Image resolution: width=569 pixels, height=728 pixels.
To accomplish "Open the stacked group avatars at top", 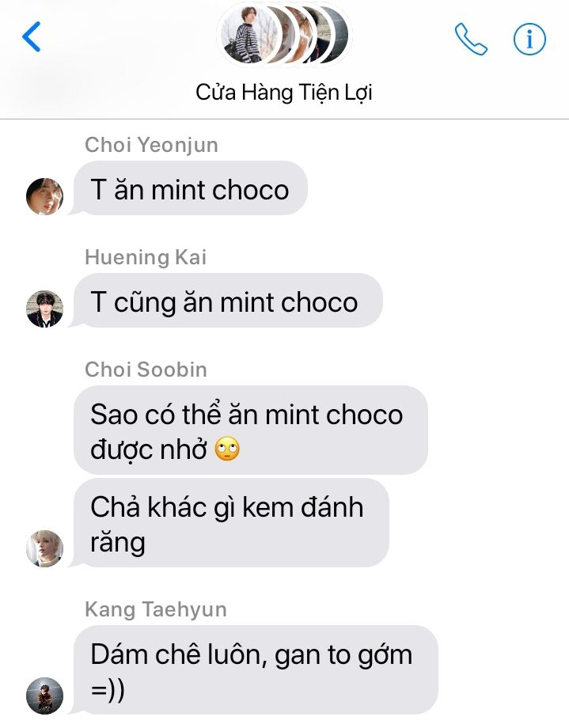I will (x=284, y=34).
